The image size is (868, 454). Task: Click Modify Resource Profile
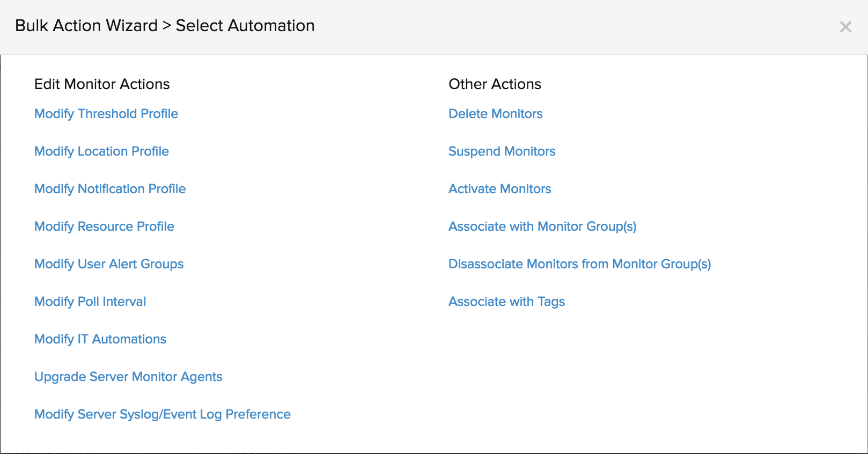(104, 226)
